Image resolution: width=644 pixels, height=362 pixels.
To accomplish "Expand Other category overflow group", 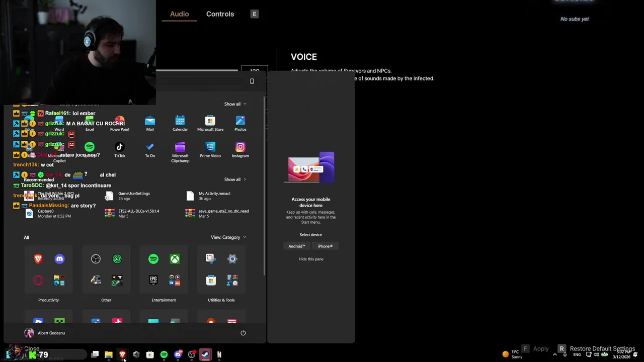I will point(117,280).
